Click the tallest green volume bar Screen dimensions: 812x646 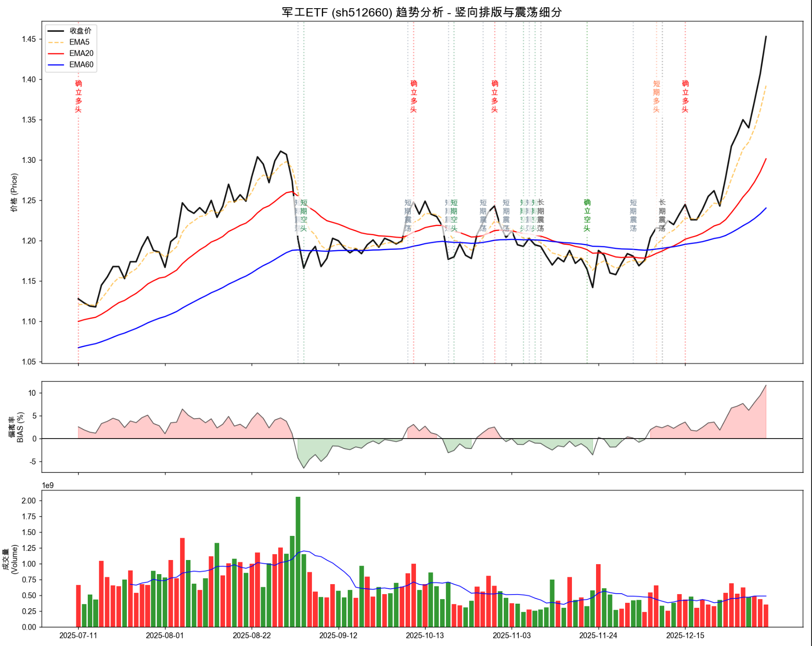298,561
